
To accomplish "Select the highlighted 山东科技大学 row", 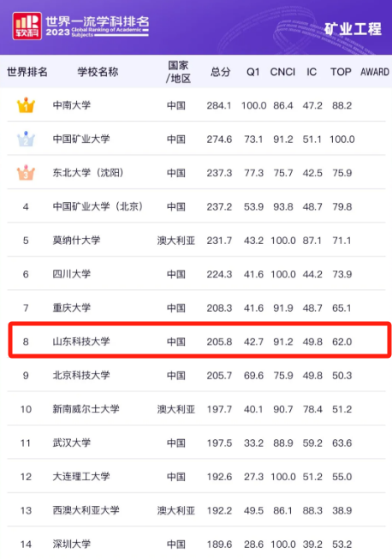I will (x=199, y=340).
